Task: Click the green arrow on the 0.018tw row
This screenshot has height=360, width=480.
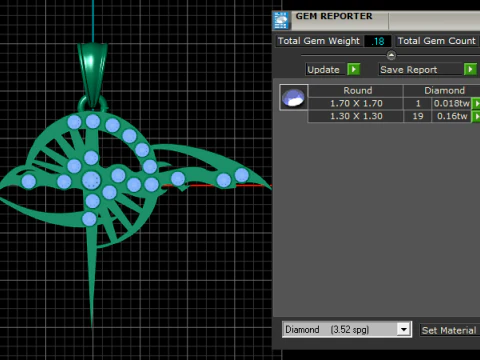Action: (476, 103)
